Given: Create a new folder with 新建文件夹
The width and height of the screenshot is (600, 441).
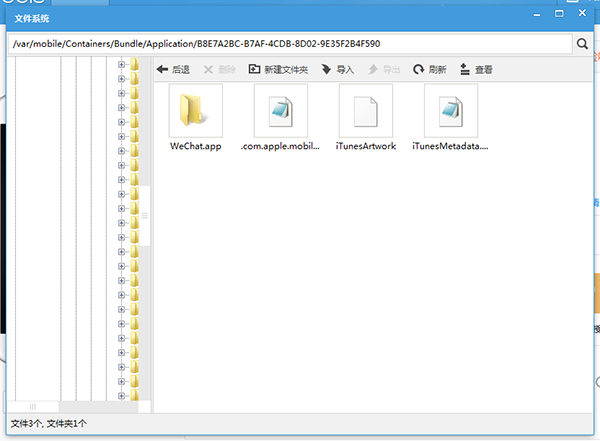Looking at the screenshot, I should 278,69.
